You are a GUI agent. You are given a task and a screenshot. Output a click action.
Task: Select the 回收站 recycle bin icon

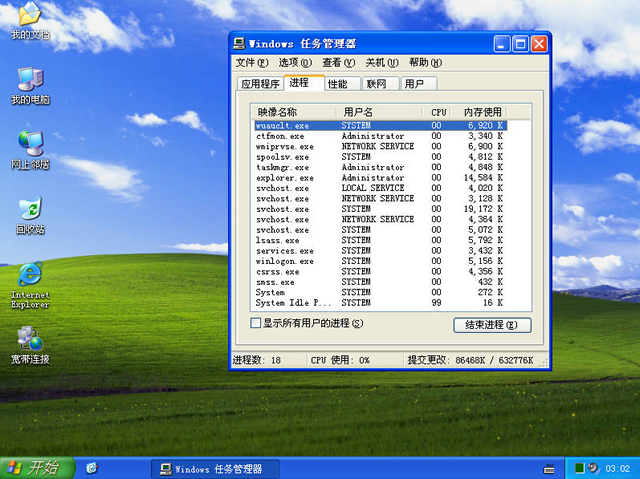tap(30, 210)
